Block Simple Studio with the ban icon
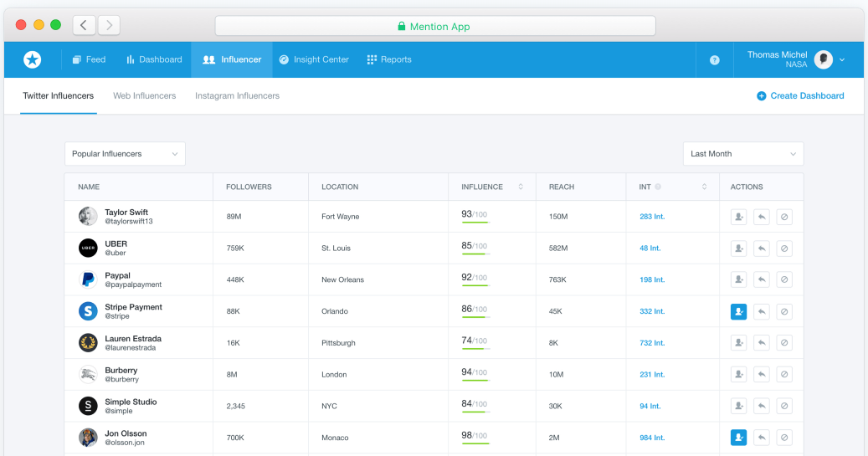The image size is (868, 456). point(784,406)
